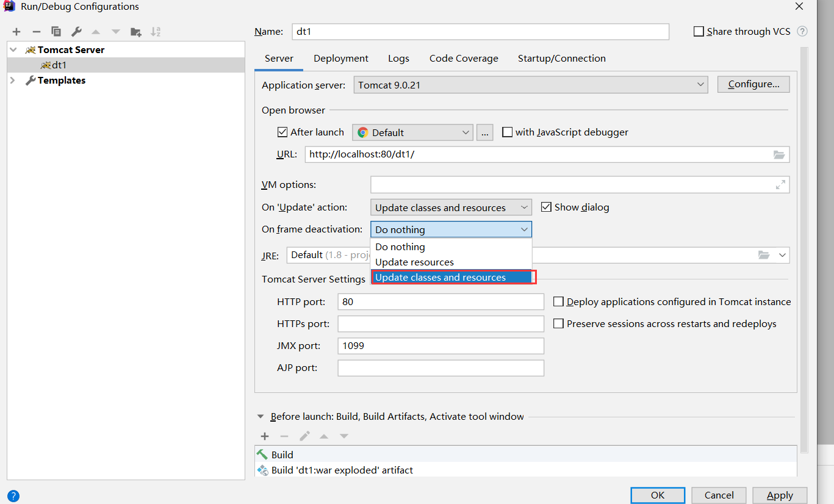
Task: Copy the selected configuration
Action: (x=56, y=32)
